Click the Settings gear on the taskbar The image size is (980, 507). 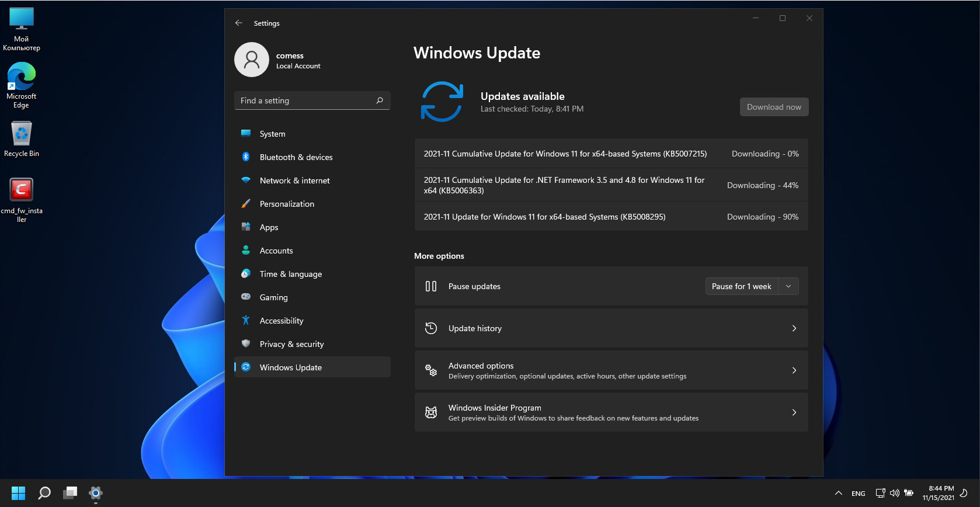click(96, 493)
